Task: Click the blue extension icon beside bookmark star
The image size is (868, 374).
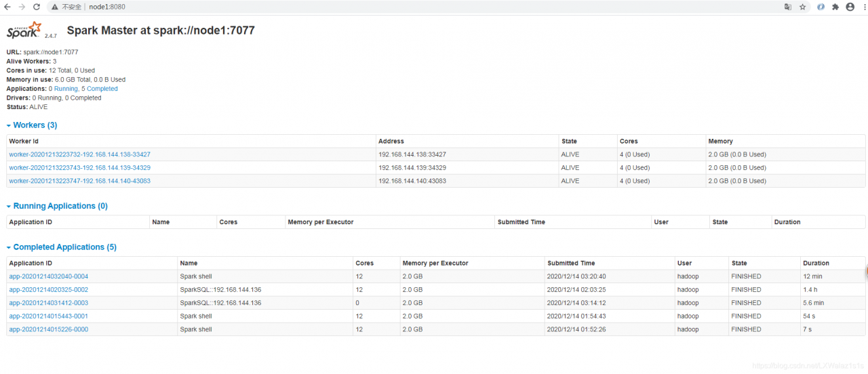Action: tap(821, 7)
